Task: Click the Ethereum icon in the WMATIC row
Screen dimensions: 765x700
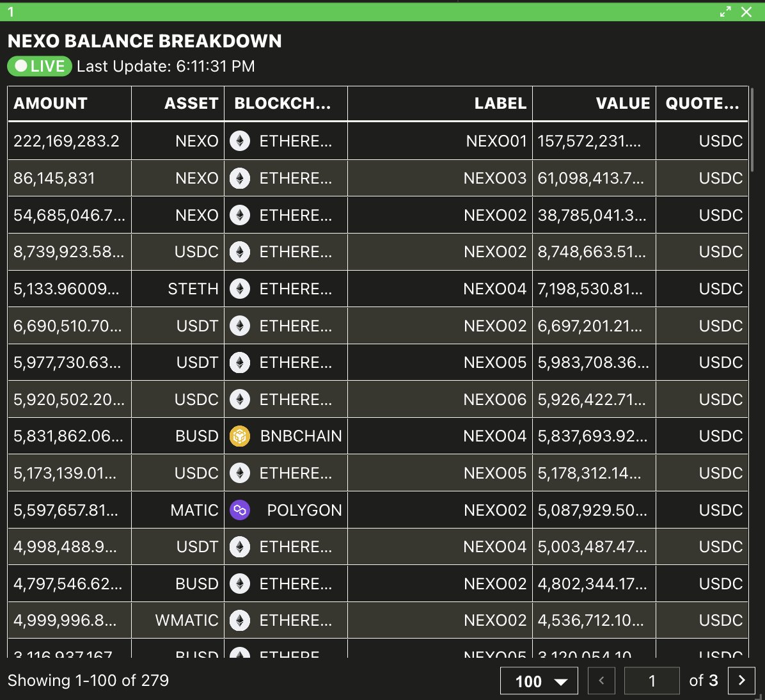Action: point(240,621)
